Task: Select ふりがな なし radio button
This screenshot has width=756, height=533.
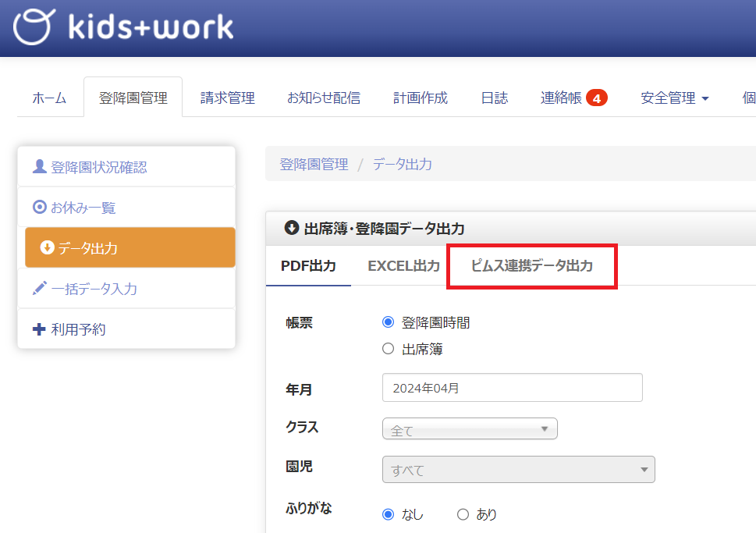Action: point(388,515)
